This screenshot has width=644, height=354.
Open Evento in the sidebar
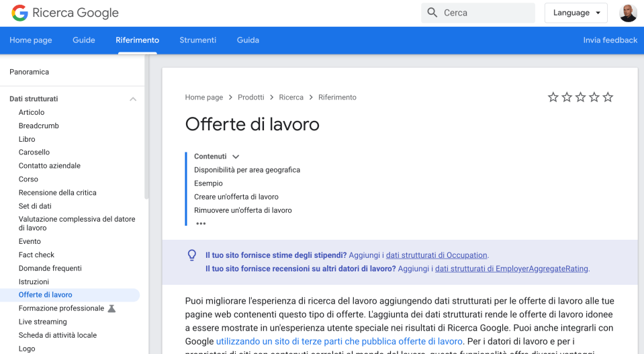30,241
